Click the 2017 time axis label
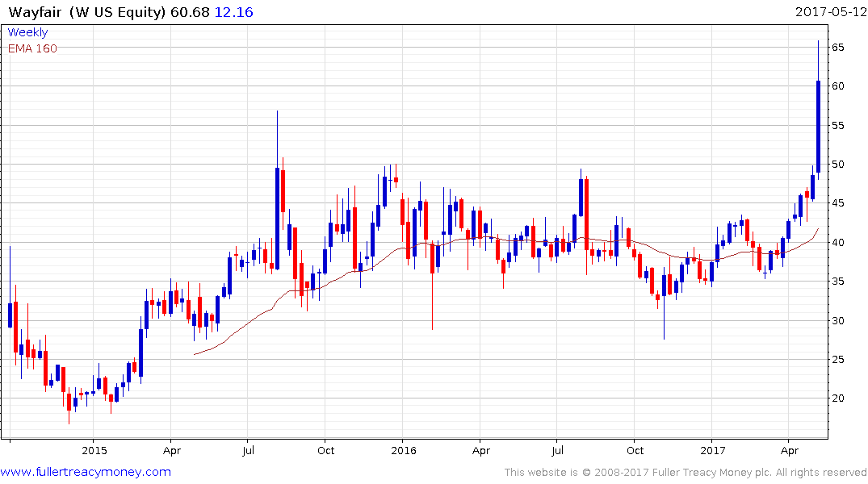The image size is (868, 484). (x=712, y=450)
